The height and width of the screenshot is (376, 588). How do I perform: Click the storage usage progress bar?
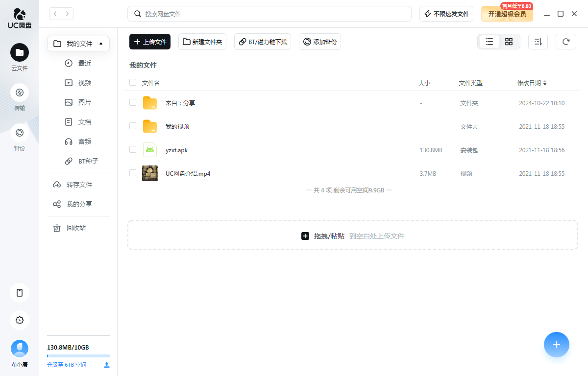click(78, 355)
